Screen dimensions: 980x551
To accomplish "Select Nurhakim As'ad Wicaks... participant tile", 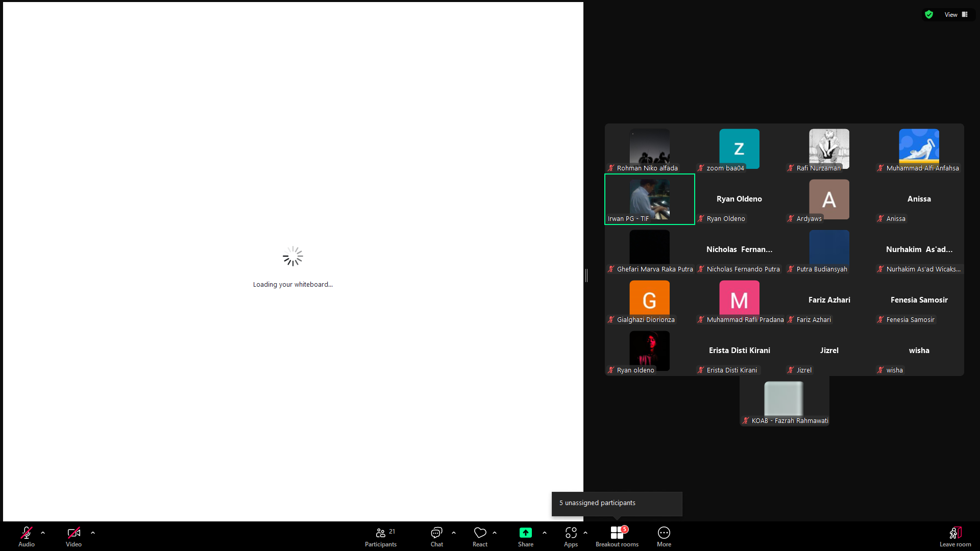I will click(919, 250).
